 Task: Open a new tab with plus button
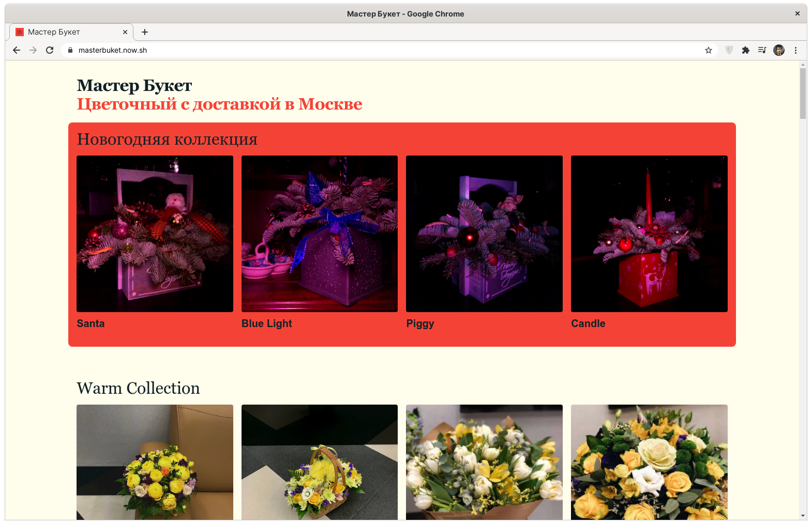tap(145, 32)
